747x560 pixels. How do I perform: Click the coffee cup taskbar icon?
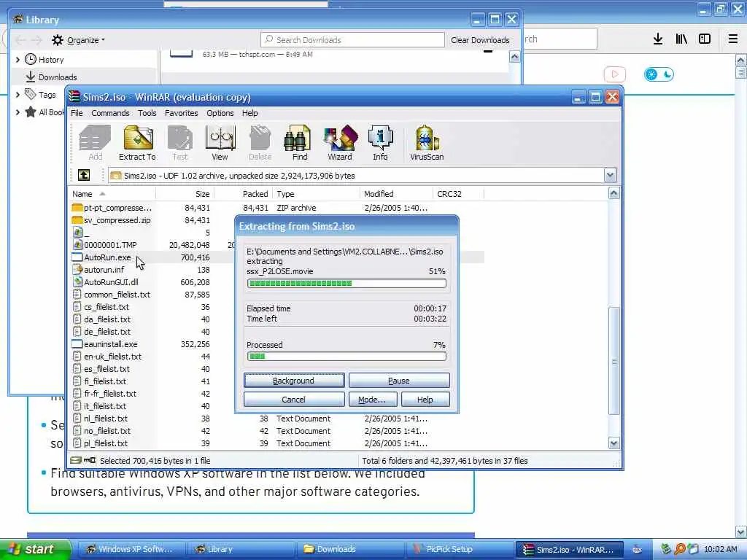click(x=637, y=550)
